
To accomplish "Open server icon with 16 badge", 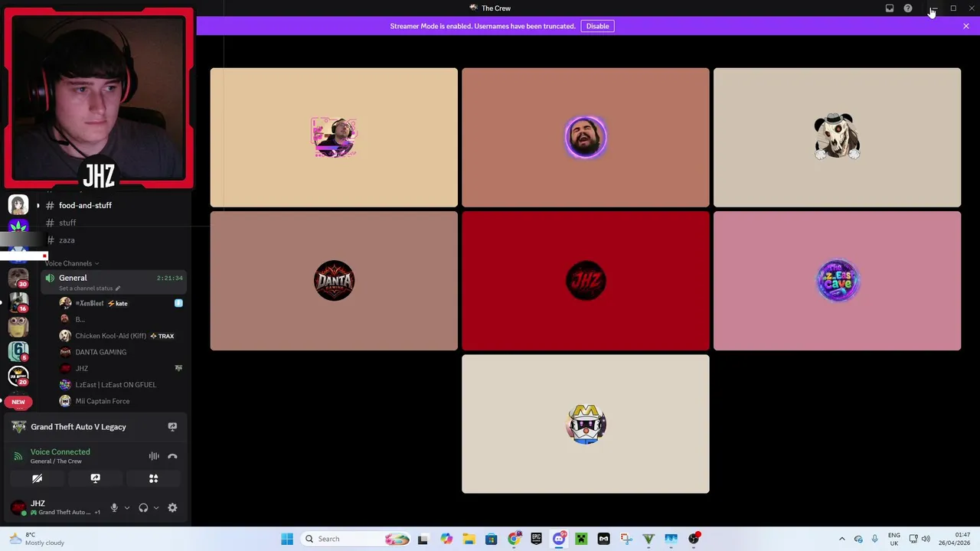I will (18, 302).
